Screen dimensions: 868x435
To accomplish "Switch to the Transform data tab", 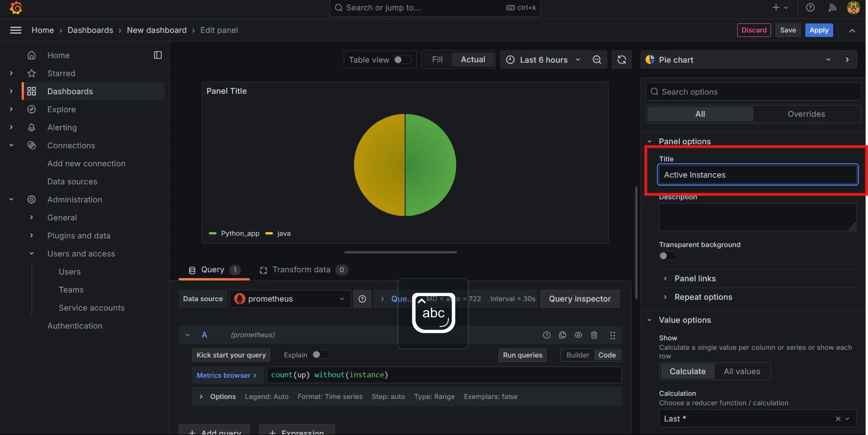I will click(301, 270).
